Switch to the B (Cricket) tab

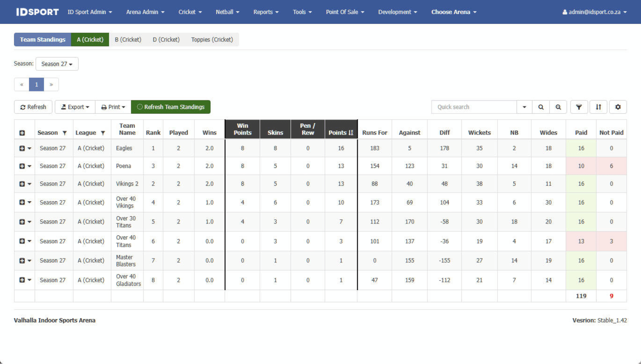(x=128, y=40)
